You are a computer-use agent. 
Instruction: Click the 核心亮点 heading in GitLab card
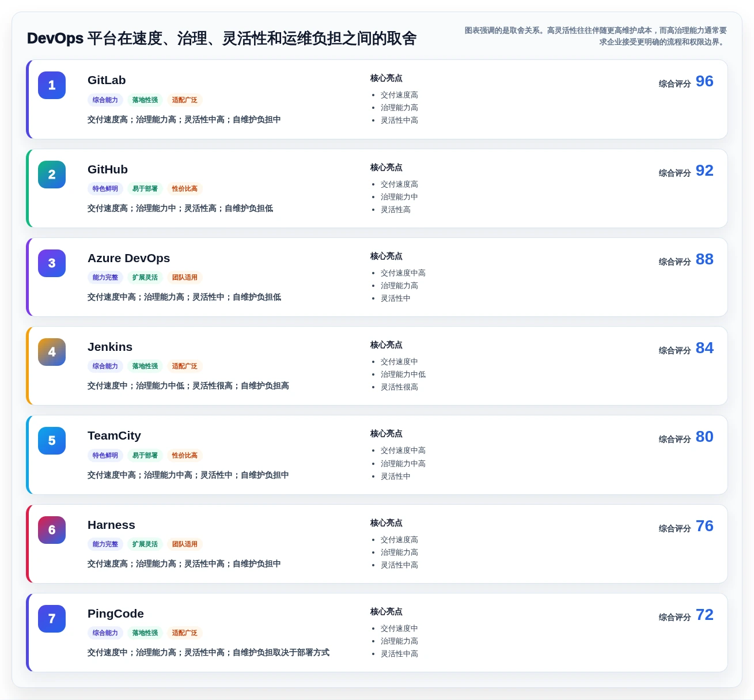pyautogui.click(x=387, y=78)
